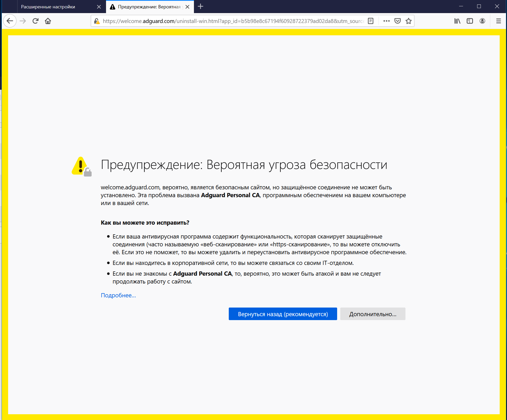Select the Предупреждение: Вероятная tab
The image size is (507, 420).
pyautogui.click(x=150, y=7)
